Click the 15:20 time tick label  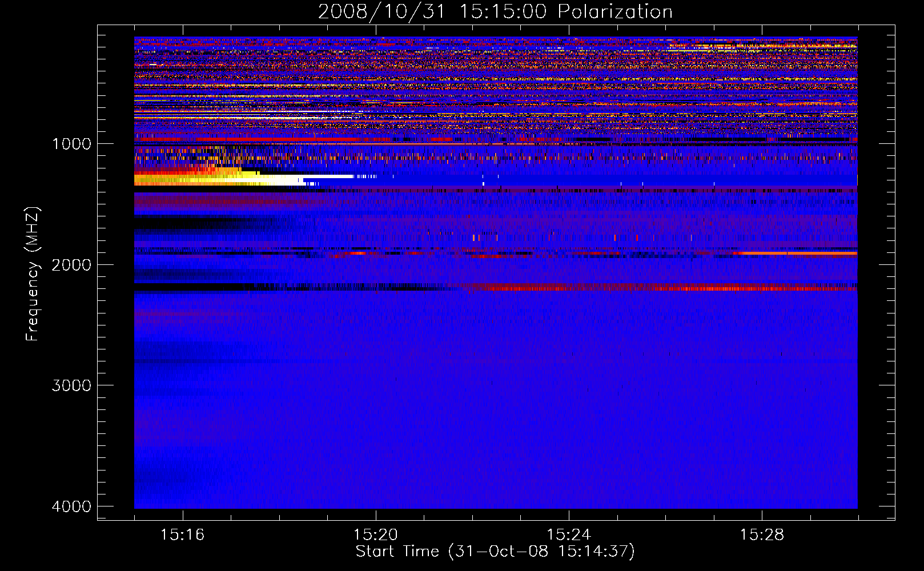375,535
